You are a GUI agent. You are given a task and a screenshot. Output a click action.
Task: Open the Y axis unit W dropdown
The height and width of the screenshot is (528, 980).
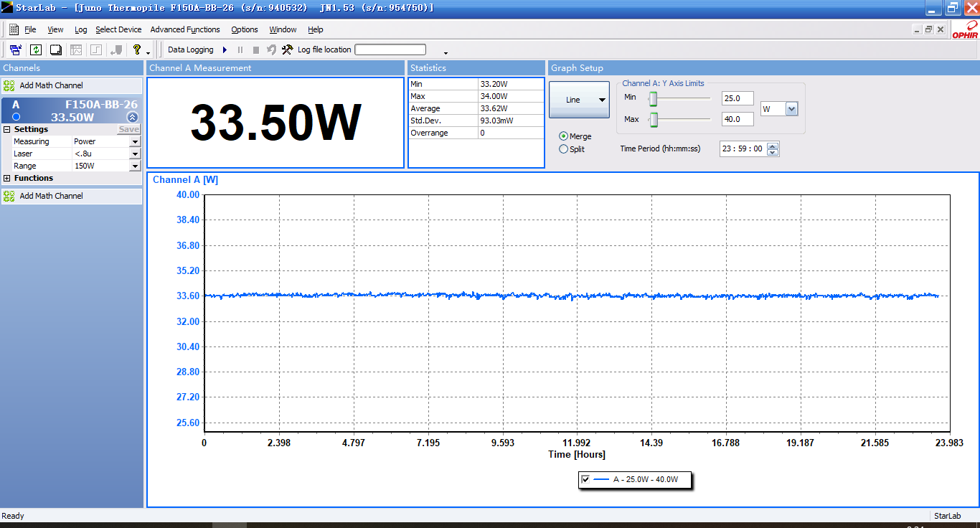tap(792, 109)
